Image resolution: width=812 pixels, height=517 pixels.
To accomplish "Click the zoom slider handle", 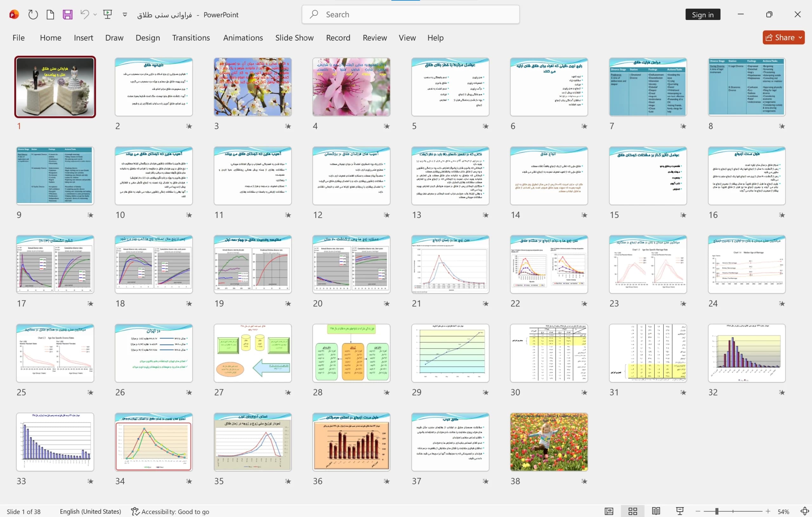I will pos(717,511).
